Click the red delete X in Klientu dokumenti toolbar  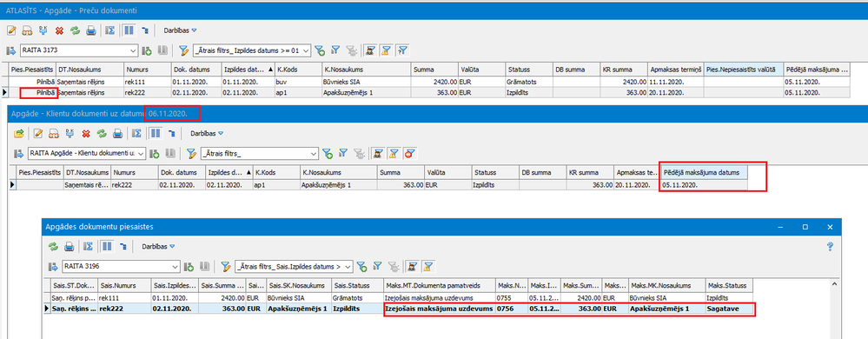(86, 133)
